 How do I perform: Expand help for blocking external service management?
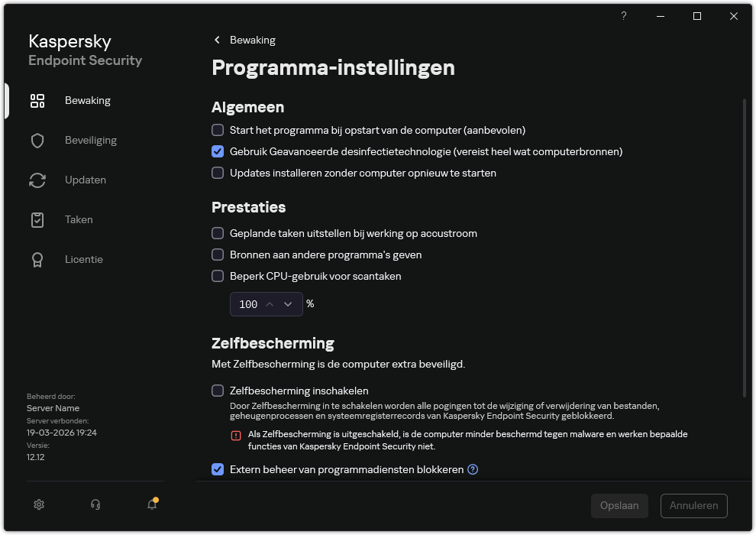[473, 469]
